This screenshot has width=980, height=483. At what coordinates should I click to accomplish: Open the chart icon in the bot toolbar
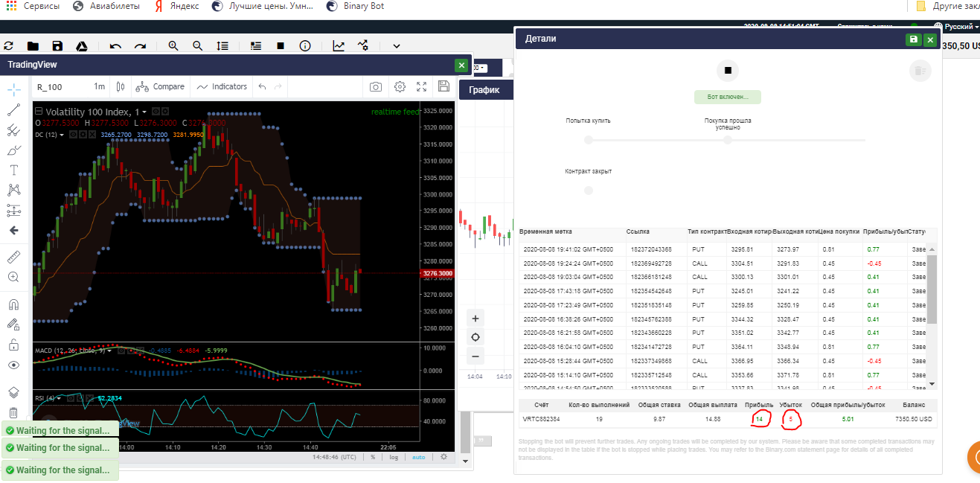pos(339,45)
